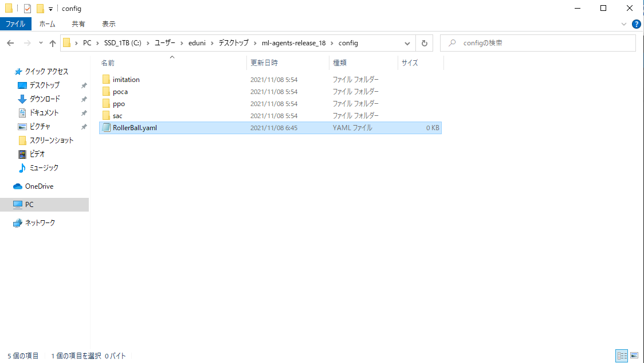Sort by the サイズ column header
Image resolution: width=644 pixels, height=363 pixels.
click(410, 63)
